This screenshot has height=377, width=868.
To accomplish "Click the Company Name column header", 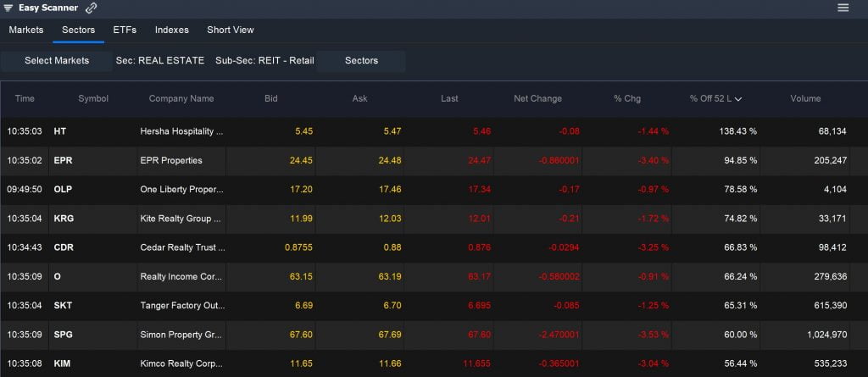I will click(x=181, y=98).
